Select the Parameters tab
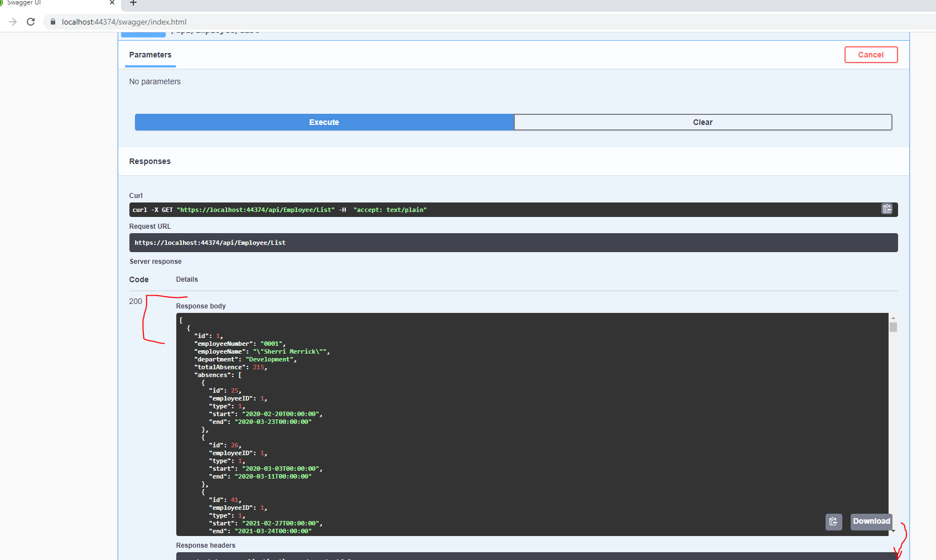 coord(150,55)
